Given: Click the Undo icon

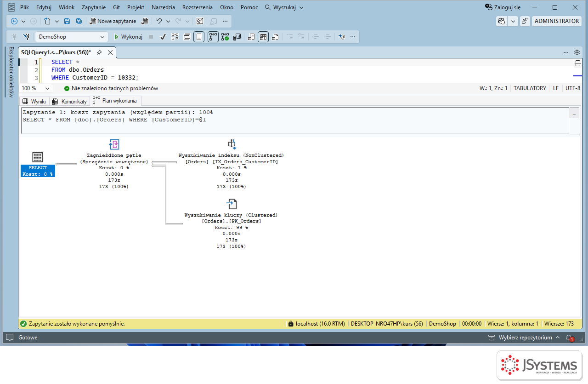Looking at the screenshot, I should click(x=159, y=21).
